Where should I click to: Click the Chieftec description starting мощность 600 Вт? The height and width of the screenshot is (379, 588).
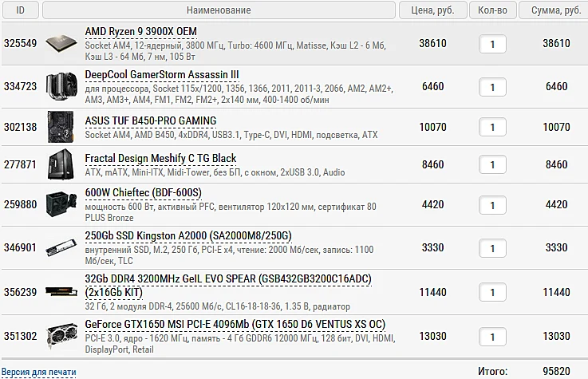point(231,212)
